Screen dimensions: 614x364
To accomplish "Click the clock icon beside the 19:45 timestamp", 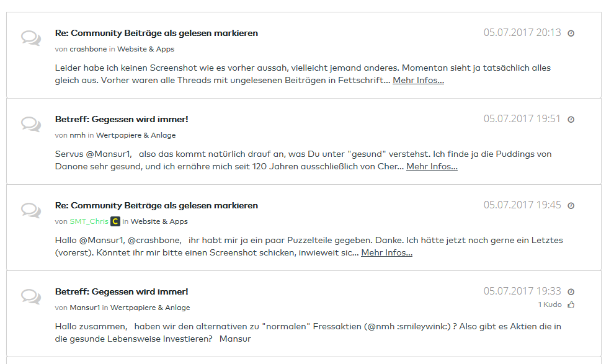I will coord(571,205).
